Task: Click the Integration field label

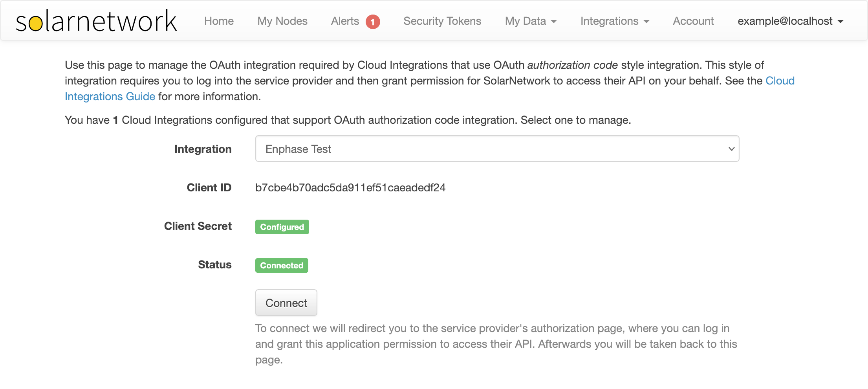Action: (203, 149)
